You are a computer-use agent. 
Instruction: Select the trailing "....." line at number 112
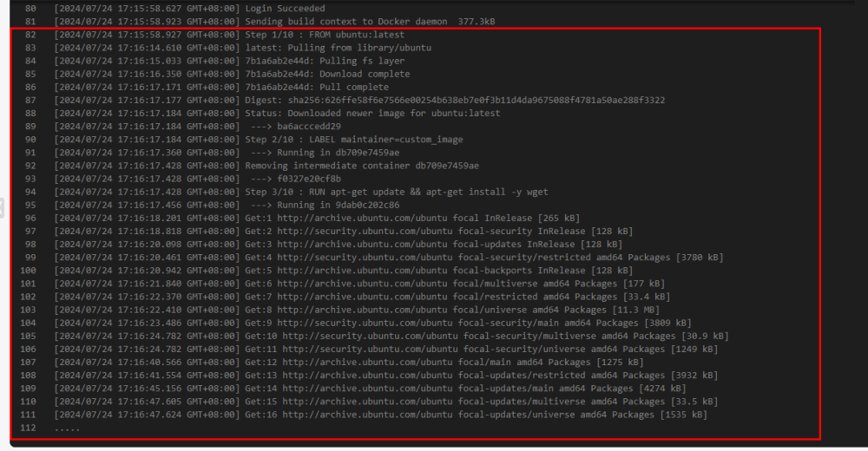[67, 428]
